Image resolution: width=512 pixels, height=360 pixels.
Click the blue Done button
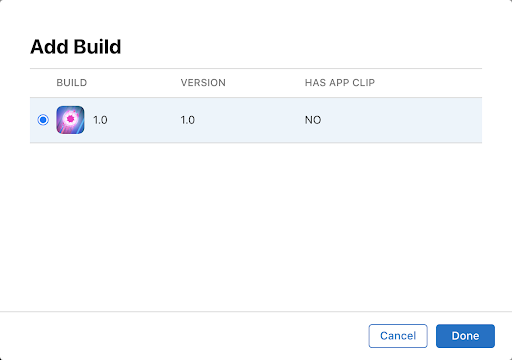(x=465, y=336)
